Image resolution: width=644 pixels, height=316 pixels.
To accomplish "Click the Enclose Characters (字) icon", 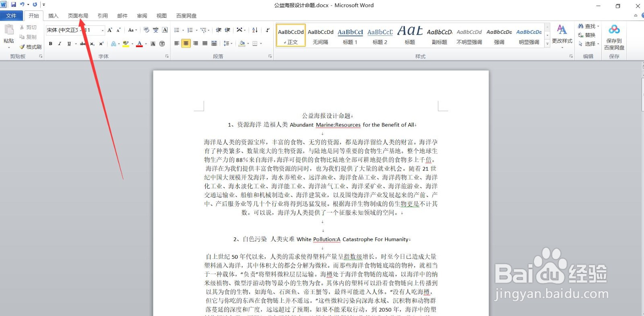I will (x=162, y=44).
